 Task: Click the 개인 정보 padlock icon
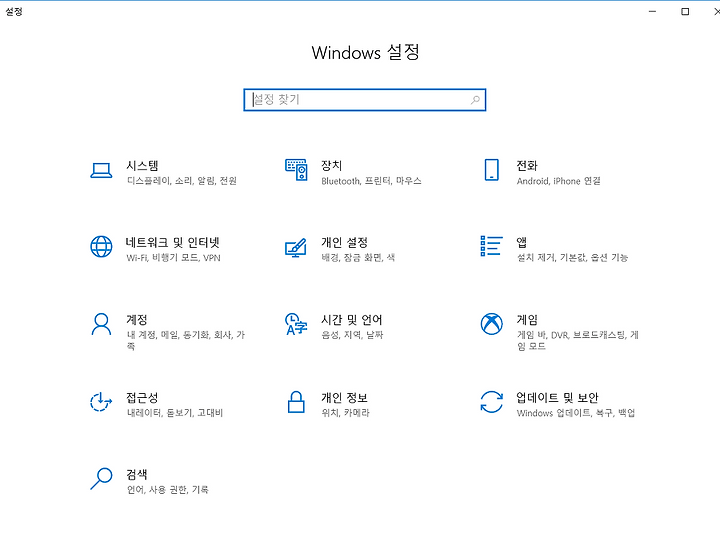point(296,402)
